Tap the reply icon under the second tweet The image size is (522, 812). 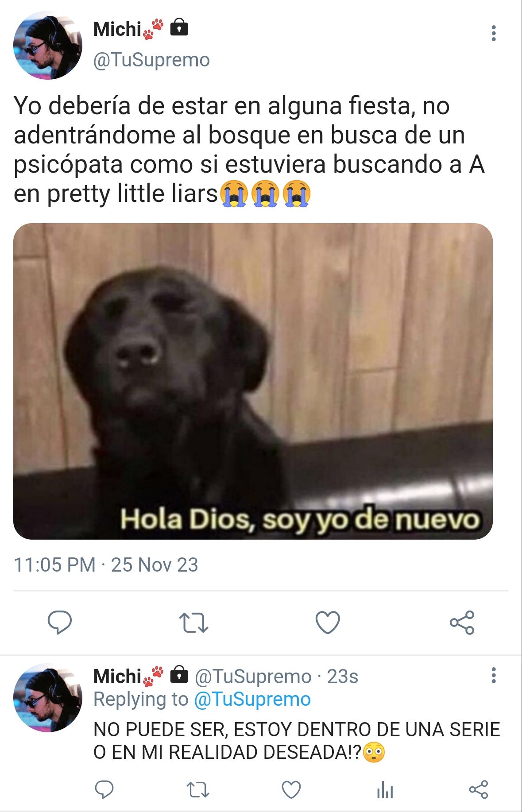click(104, 789)
